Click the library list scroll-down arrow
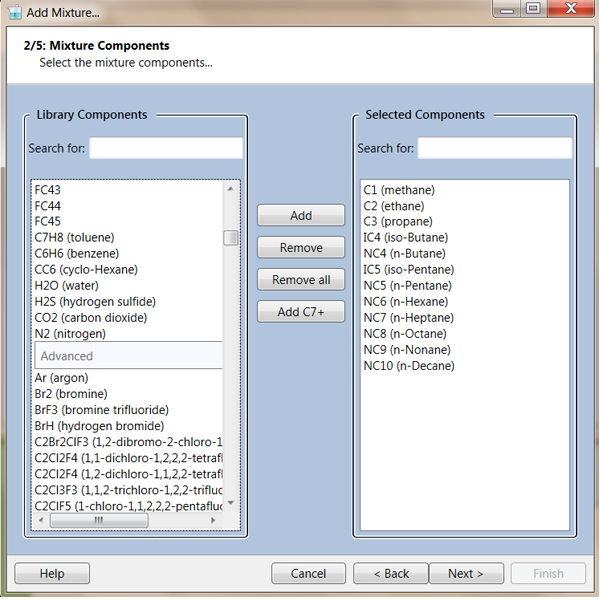Image resolution: width=600 pixels, height=600 pixels. [x=230, y=503]
